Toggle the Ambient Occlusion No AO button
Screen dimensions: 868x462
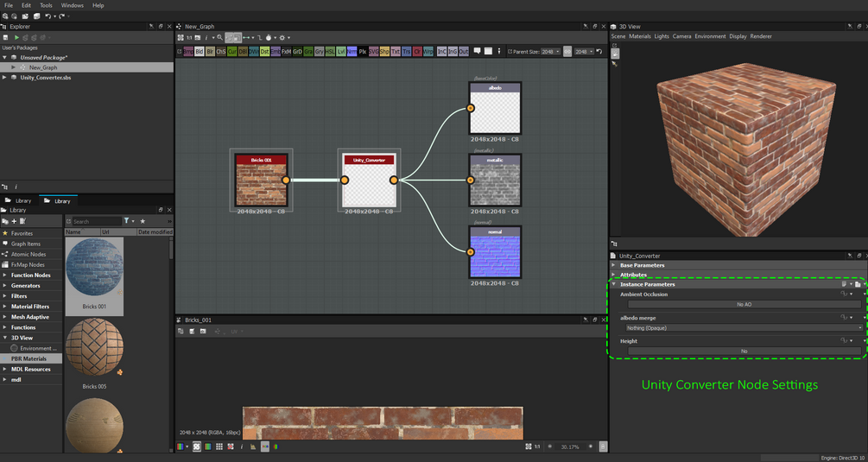point(743,305)
